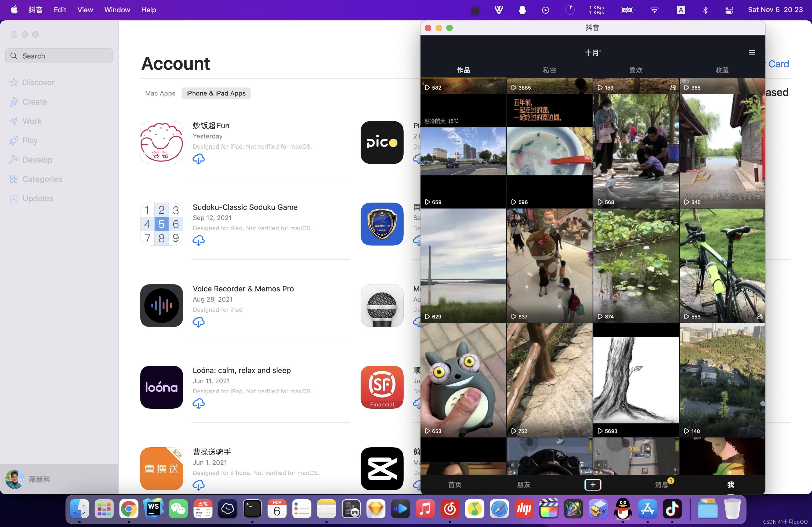Image resolution: width=812 pixels, height=527 pixels.
Task: Click the 作品 tab in 抖音
Action: pyautogui.click(x=463, y=70)
